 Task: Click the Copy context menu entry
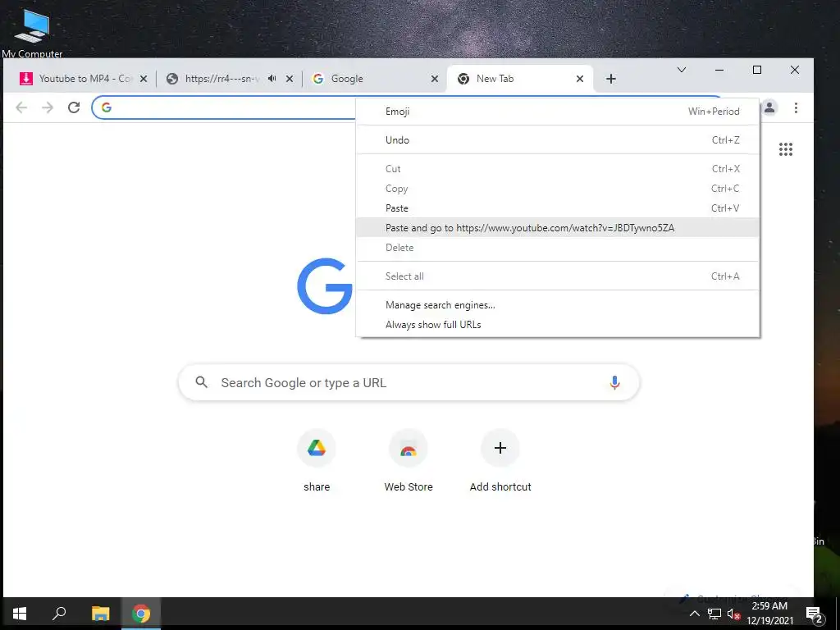point(558,189)
